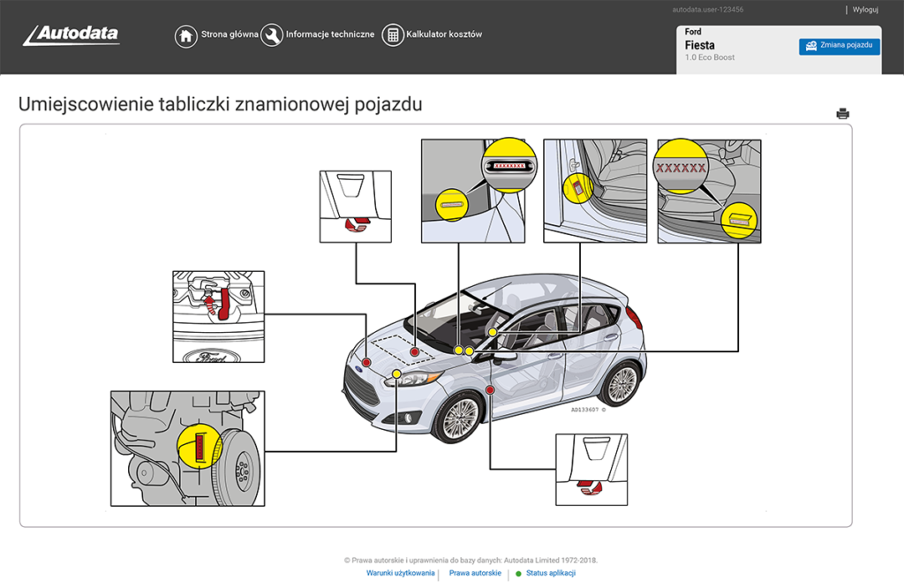Click the Status aplikacji link

click(x=550, y=574)
